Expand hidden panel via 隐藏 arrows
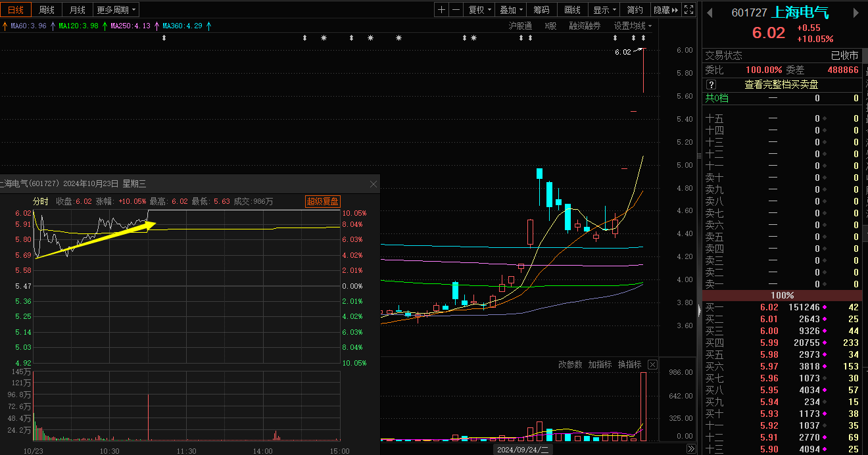The height and width of the screenshot is (455, 868). coord(665,10)
